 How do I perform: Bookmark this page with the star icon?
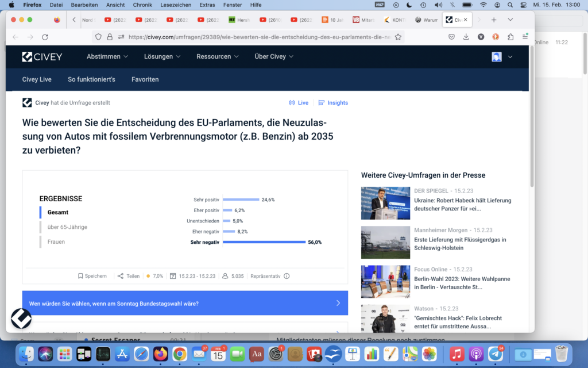tap(398, 37)
